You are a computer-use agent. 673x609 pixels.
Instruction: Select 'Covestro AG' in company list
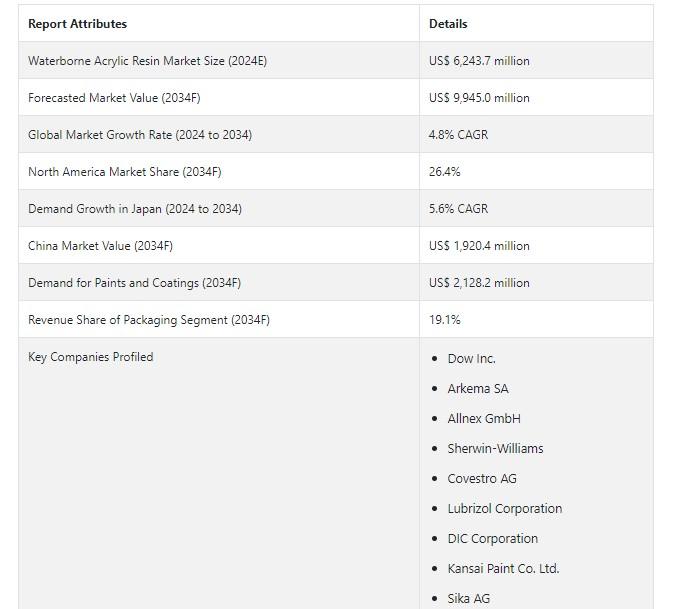[x=482, y=479]
